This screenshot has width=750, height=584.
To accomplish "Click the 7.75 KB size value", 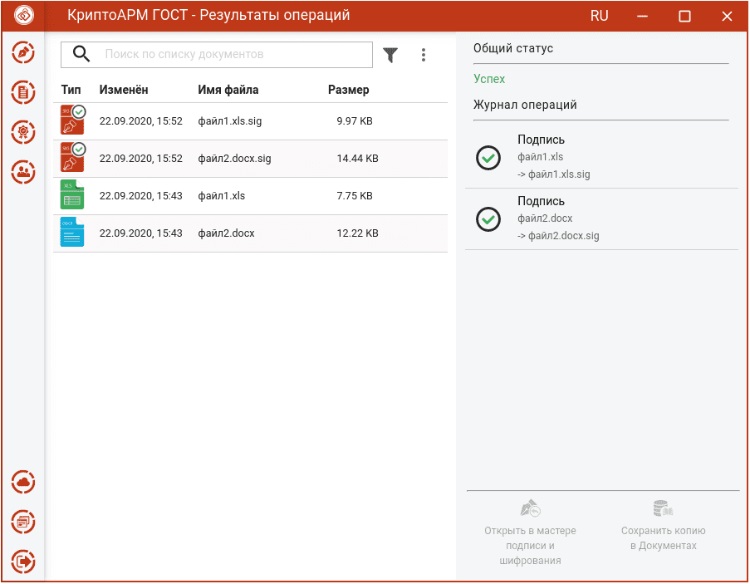I will click(354, 196).
